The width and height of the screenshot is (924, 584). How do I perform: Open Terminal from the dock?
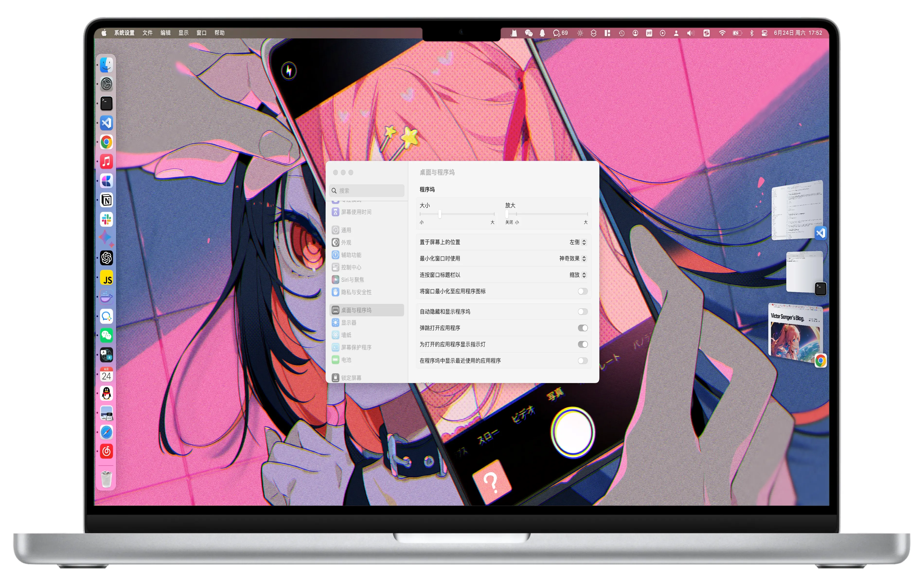coord(106,103)
